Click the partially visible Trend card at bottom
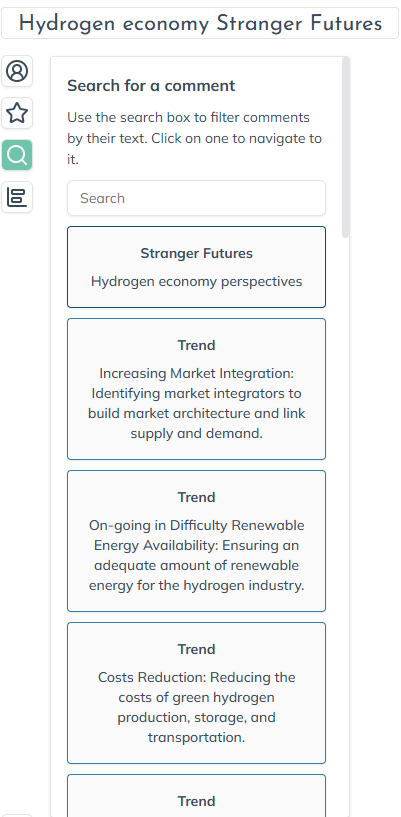 point(196,796)
